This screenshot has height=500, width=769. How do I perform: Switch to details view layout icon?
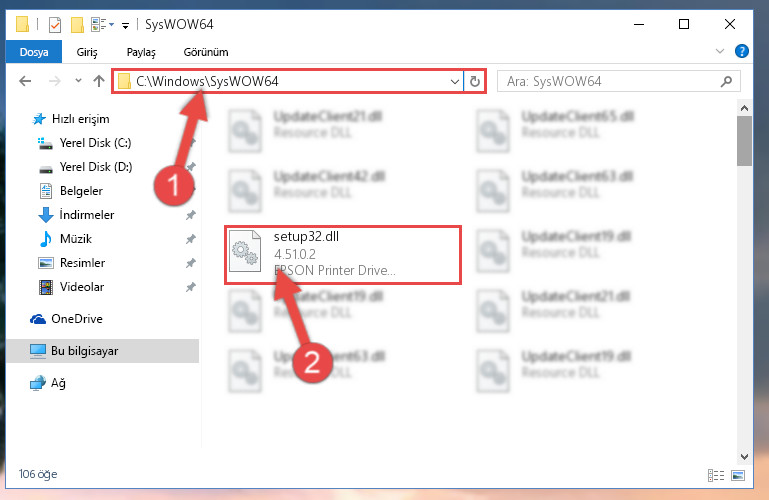coord(716,475)
